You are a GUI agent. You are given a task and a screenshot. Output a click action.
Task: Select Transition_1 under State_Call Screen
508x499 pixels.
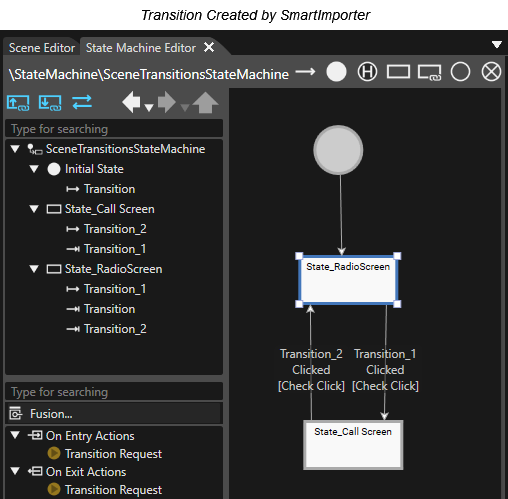point(115,249)
